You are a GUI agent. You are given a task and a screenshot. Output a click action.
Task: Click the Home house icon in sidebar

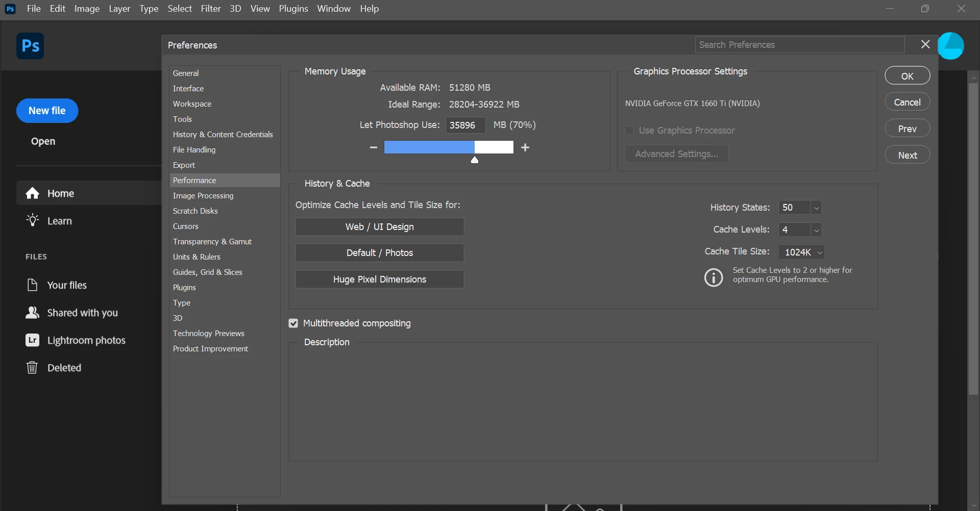[x=33, y=193]
